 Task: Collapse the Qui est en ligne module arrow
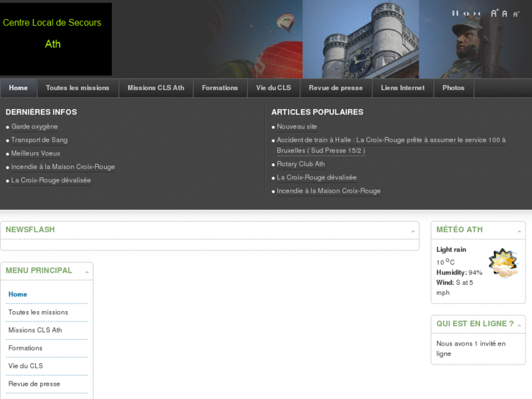pos(519,325)
